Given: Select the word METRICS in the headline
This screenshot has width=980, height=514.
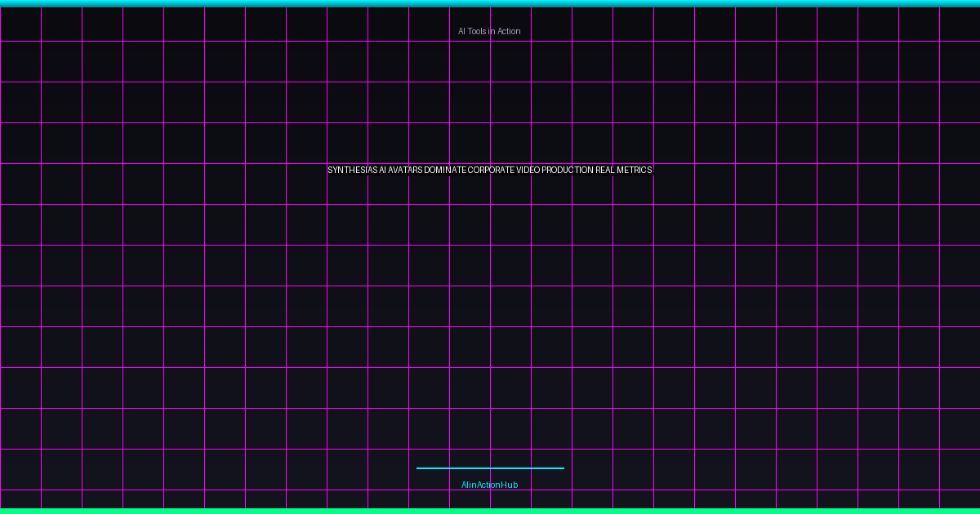Looking at the screenshot, I should click(635, 171).
